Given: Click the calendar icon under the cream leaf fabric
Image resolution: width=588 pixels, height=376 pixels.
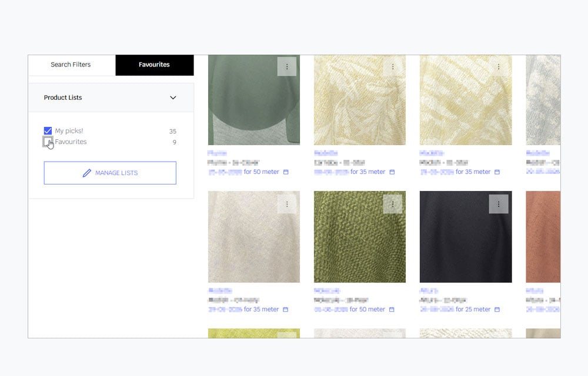Looking at the screenshot, I should coord(392,172).
